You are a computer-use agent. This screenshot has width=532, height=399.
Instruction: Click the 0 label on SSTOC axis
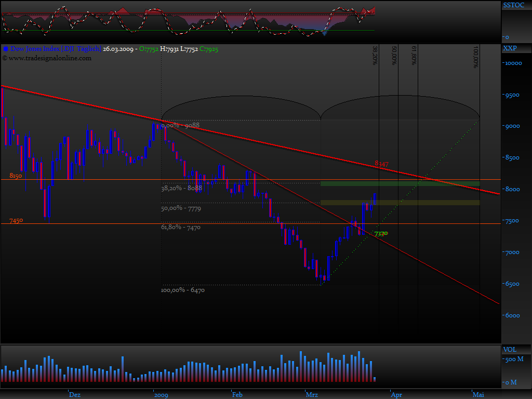507,37
